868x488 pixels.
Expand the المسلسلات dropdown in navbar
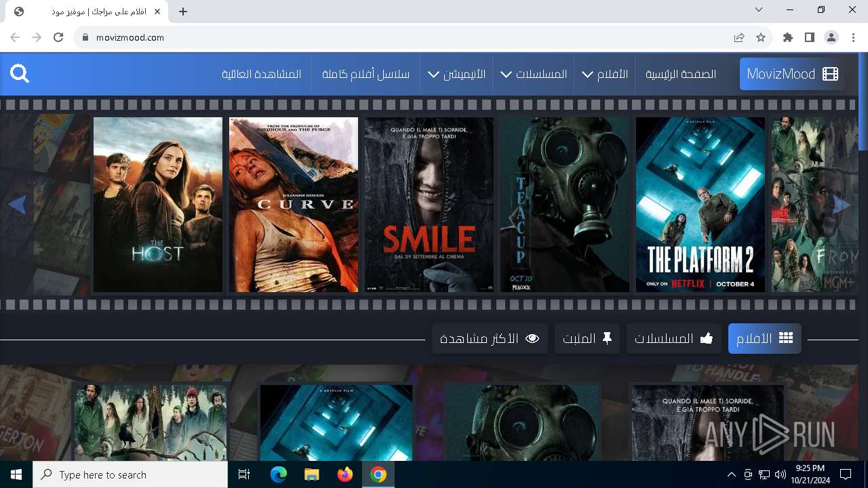point(534,74)
